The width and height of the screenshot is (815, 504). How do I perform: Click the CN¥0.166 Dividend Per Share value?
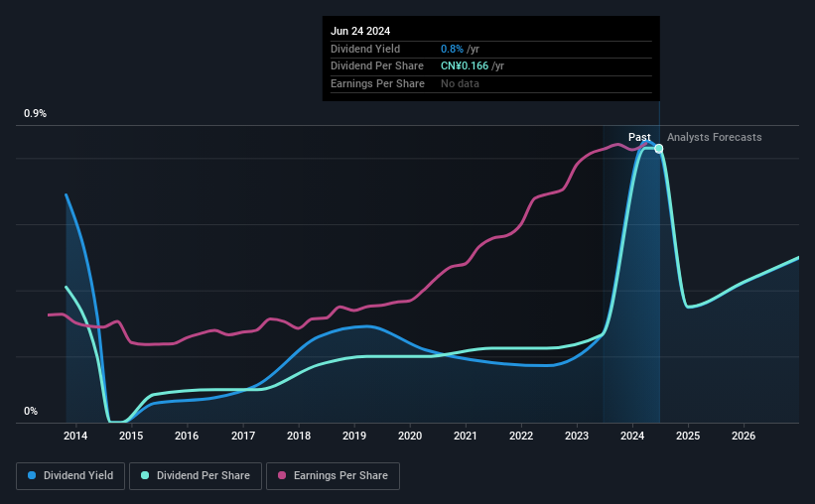pyautogui.click(x=465, y=66)
